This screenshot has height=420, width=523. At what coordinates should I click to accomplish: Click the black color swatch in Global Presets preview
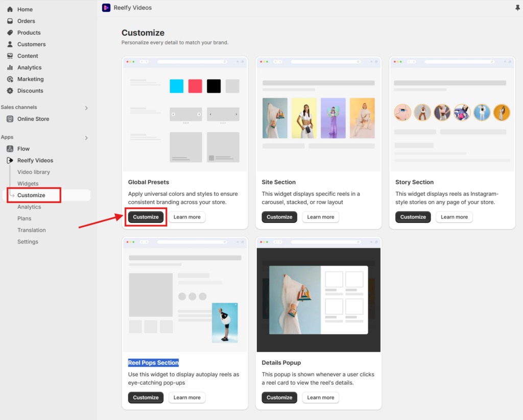214,86
